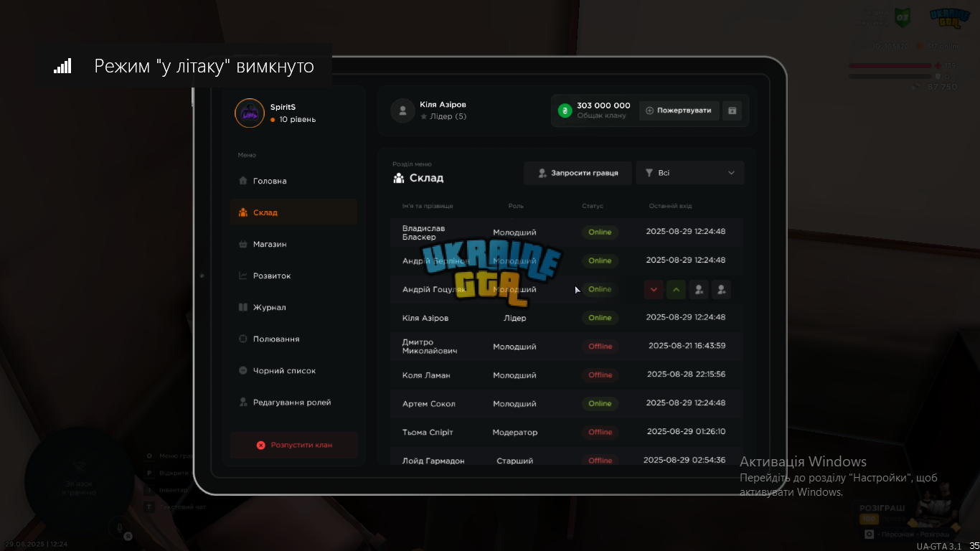Click the remove-player icon for Андрій Гоцуляк
Screen dimensions: 980x551
pos(699,289)
